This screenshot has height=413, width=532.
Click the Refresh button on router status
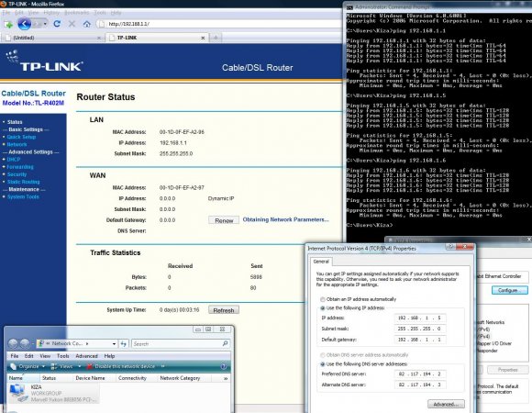coord(224,310)
